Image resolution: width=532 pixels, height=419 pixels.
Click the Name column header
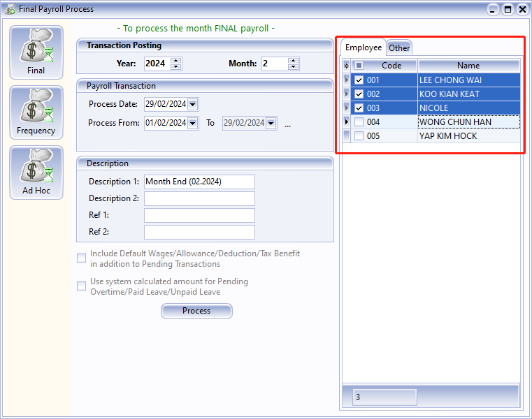(468, 66)
